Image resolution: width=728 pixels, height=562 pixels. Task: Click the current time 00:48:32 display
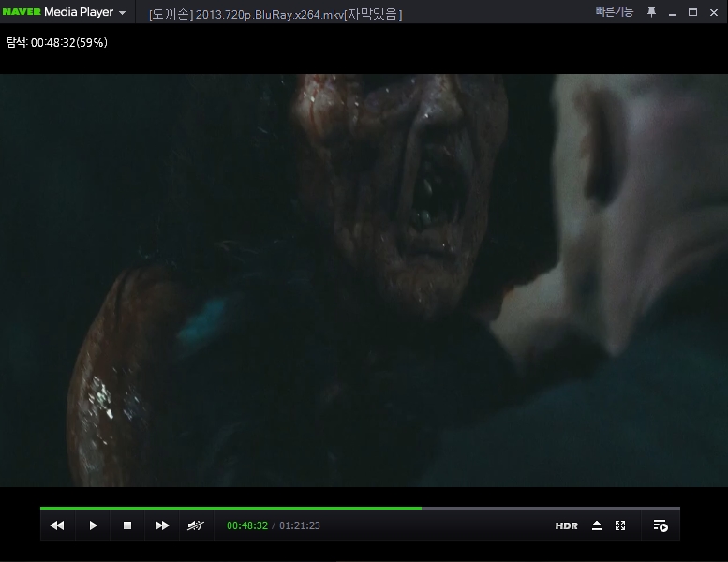pyautogui.click(x=247, y=525)
